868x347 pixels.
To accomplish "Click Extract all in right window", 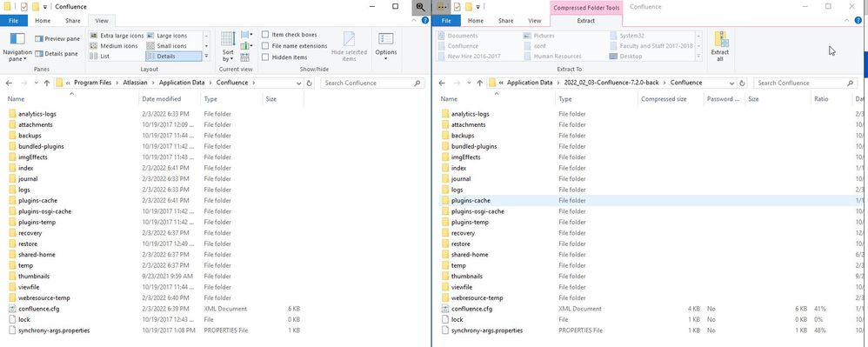I will click(x=720, y=46).
